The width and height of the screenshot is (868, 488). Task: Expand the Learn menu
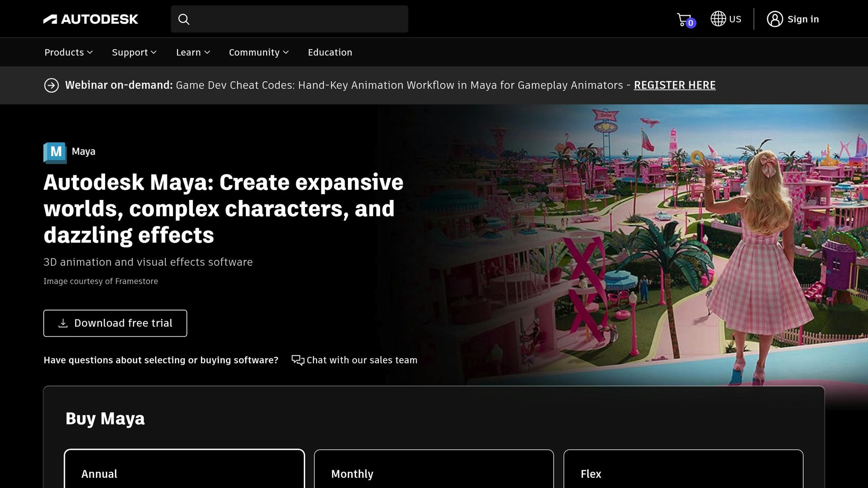[x=193, y=52]
